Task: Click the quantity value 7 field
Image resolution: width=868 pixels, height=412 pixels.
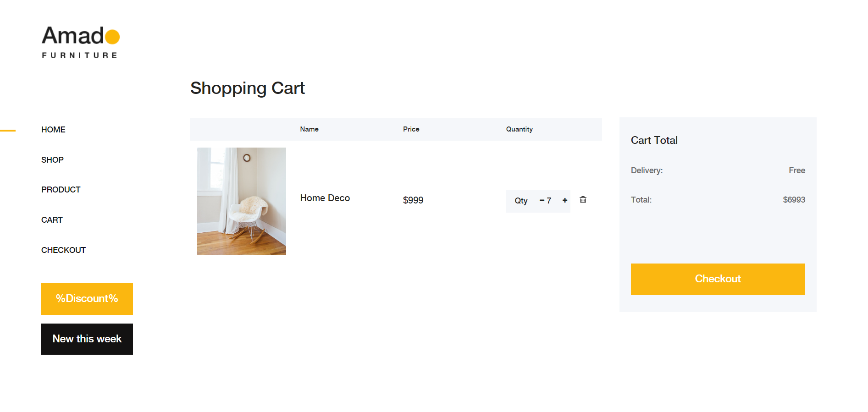Action: coord(549,201)
